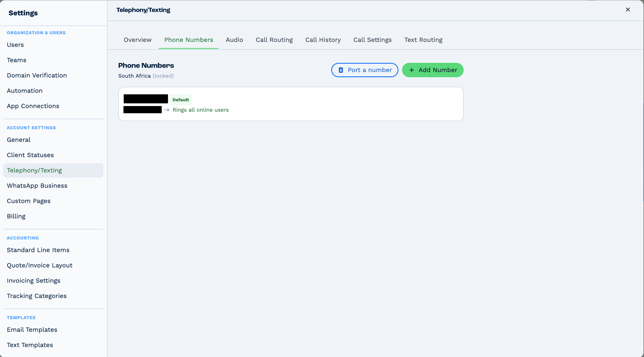Screen dimensions: 644x357
Task: Open Invoicing Settings
Action: click(53, 281)
